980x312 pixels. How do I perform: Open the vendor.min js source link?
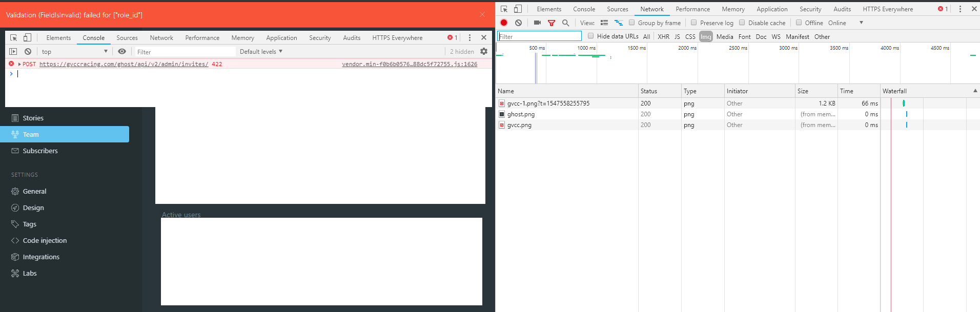pyautogui.click(x=410, y=64)
